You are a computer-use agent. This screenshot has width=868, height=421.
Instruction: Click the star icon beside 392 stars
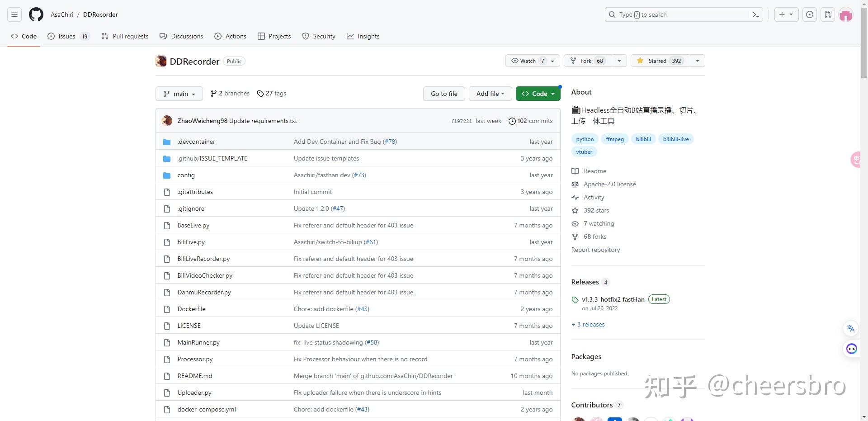tap(575, 210)
